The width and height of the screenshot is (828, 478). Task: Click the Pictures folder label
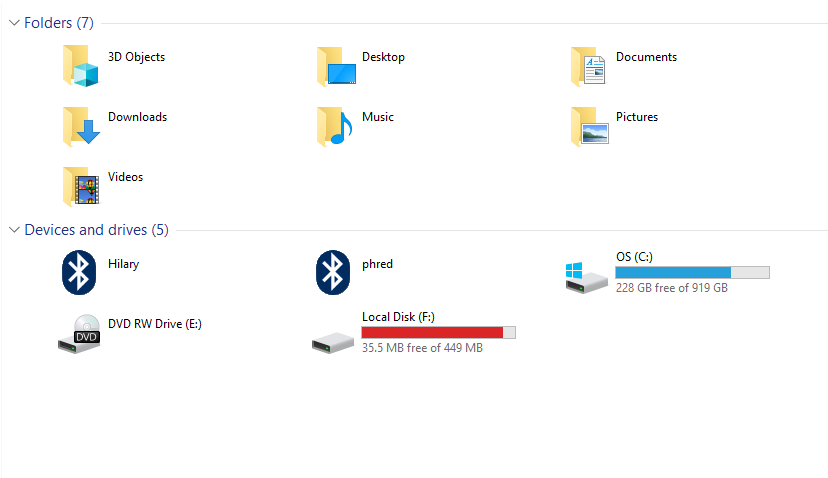(x=637, y=117)
